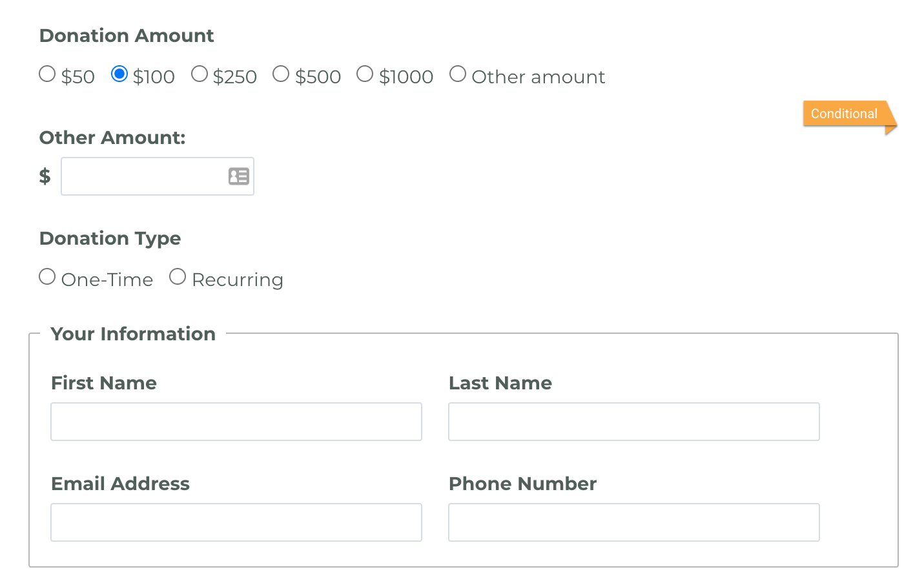The image size is (924, 585).
Task: Click the orange Conditional tag
Action: click(x=847, y=114)
